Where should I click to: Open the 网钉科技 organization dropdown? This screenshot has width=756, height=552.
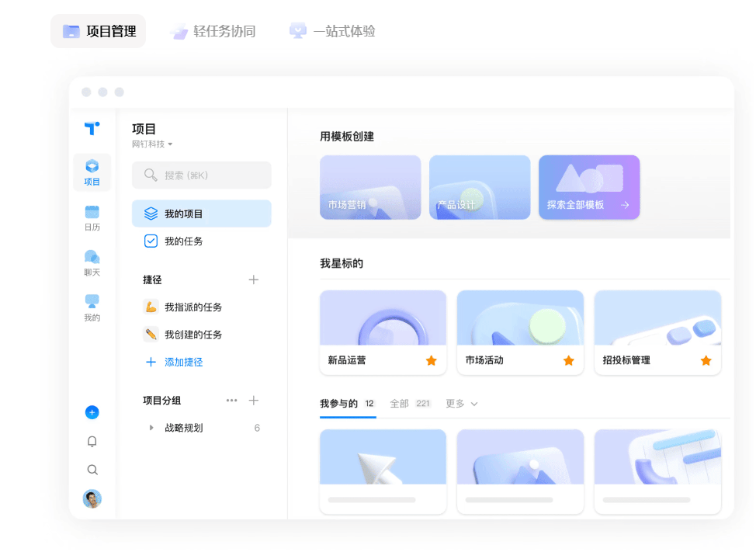(x=152, y=144)
